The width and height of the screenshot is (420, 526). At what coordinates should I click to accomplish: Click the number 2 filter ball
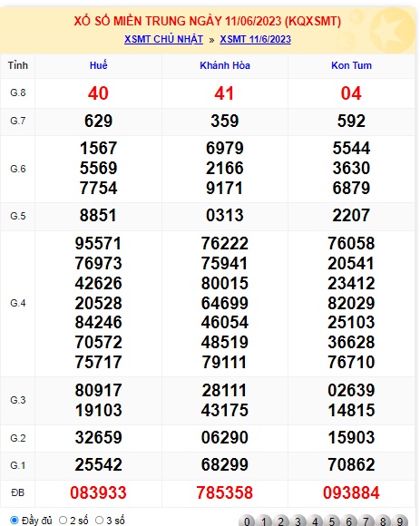[x=281, y=521]
